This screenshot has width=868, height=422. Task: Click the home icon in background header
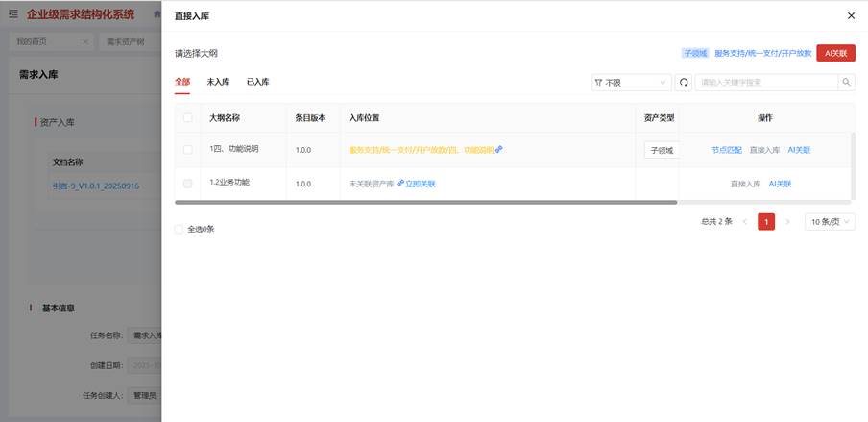(157, 13)
